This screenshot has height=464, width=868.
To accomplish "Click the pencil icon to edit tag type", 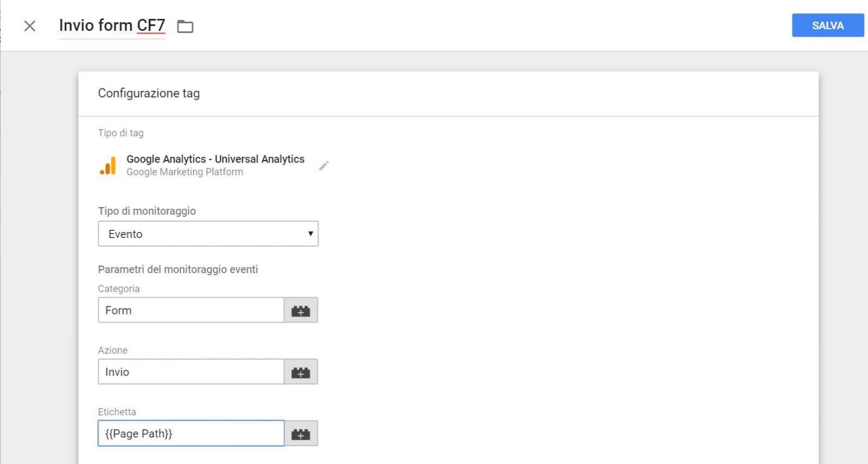I will click(x=324, y=165).
